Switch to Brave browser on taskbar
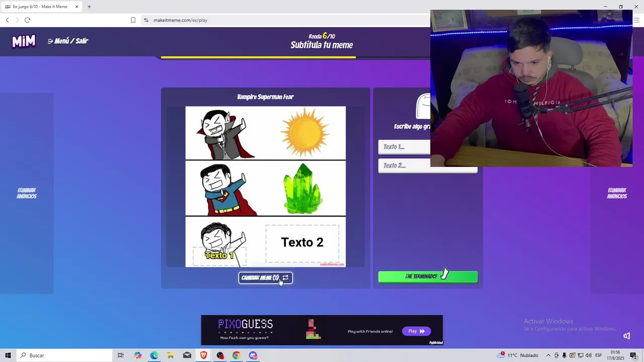644x362 pixels. tap(203, 355)
